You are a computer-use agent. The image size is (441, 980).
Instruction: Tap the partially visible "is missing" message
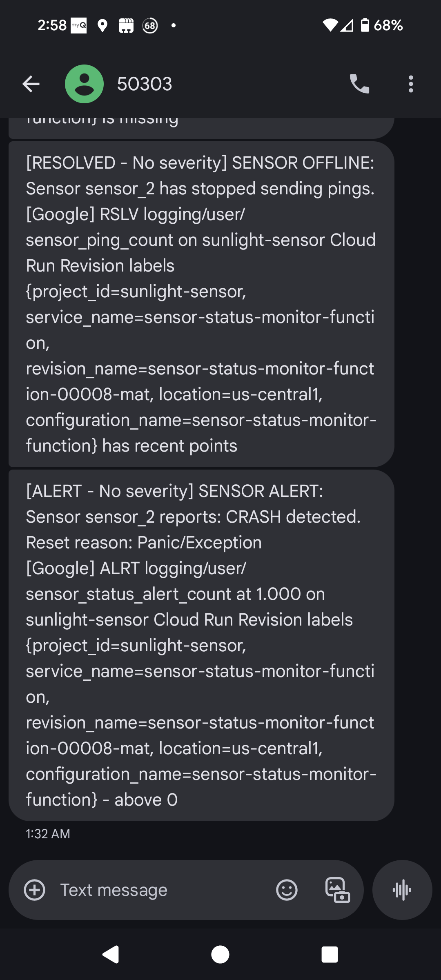point(201,127)
